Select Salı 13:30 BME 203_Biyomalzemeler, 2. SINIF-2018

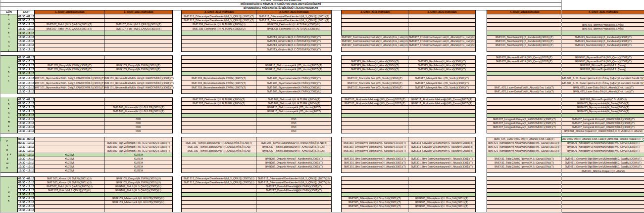point(218,78)
